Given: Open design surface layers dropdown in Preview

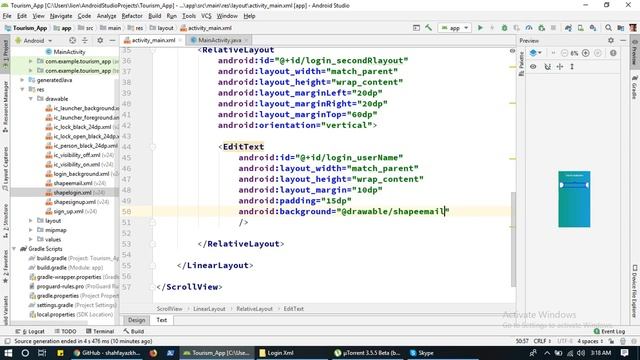Looking at the screenshot, I should coord(535,53).
